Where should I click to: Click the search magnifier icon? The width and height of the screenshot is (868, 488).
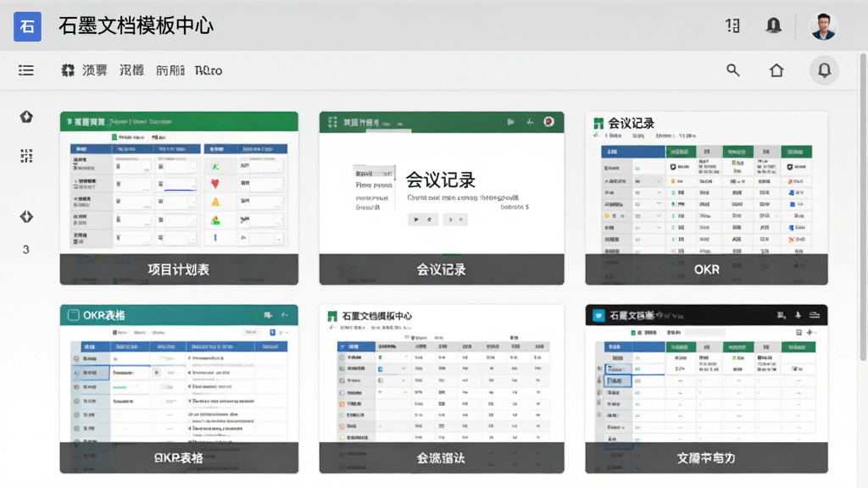(733, 70)
